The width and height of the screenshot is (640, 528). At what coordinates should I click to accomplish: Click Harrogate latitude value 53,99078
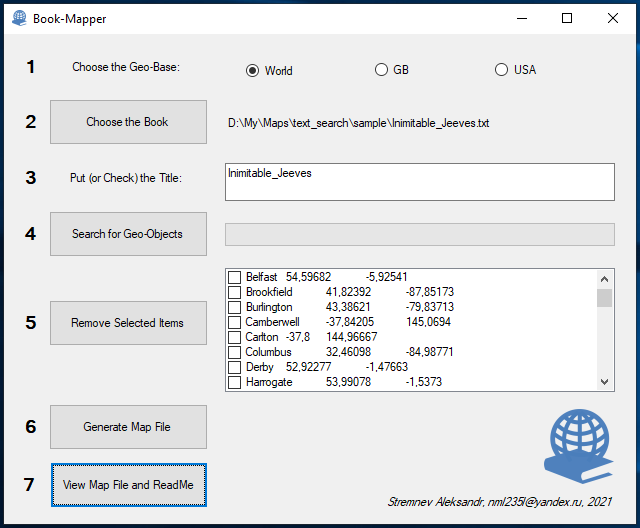348,382
